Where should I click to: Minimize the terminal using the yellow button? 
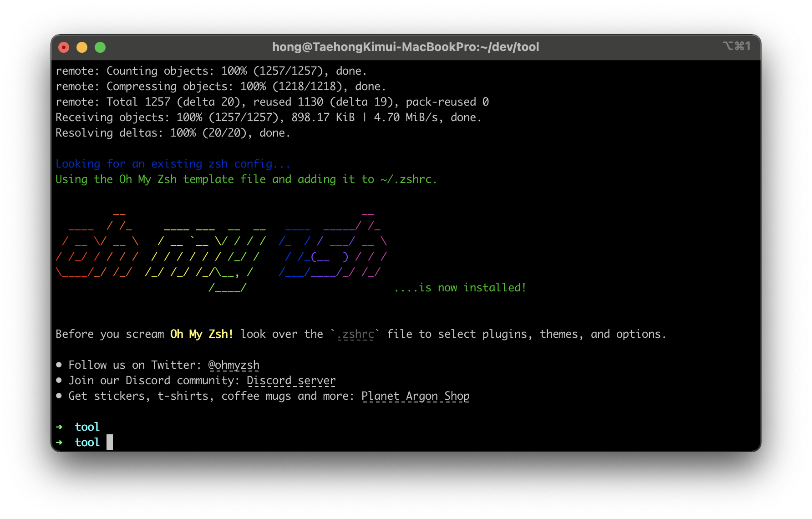click(x=82, y=47)
